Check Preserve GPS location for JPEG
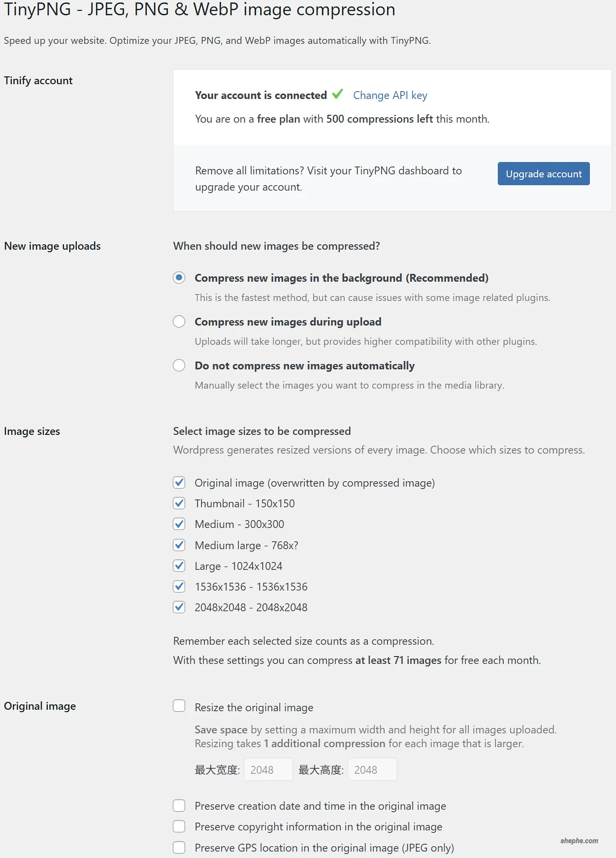 click(x=179, y=848)
